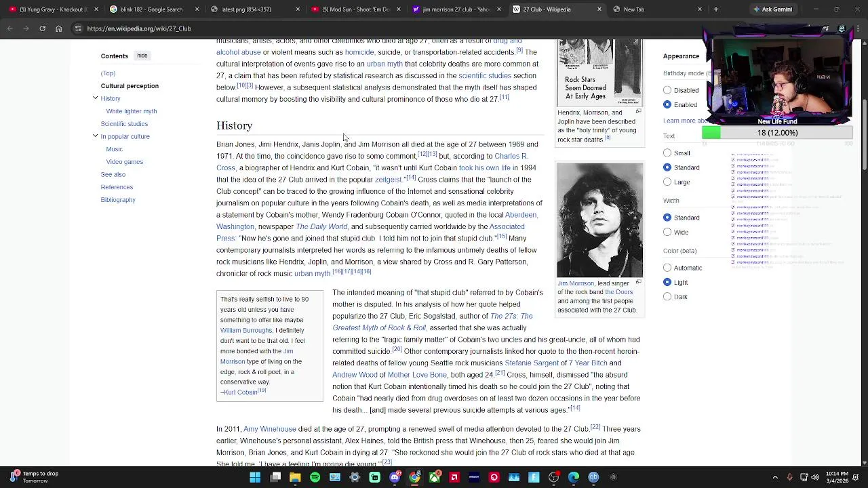Select Standard width option
The image size is (868, 488).
[667, 218]
